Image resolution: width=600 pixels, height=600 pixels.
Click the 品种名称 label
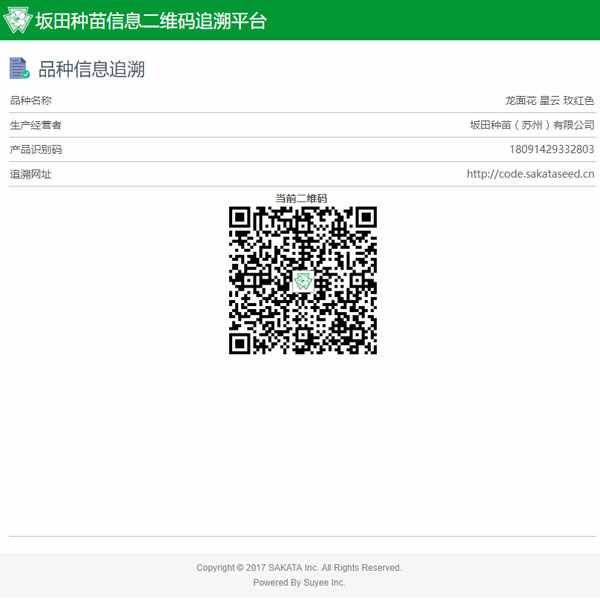[31, 101]
